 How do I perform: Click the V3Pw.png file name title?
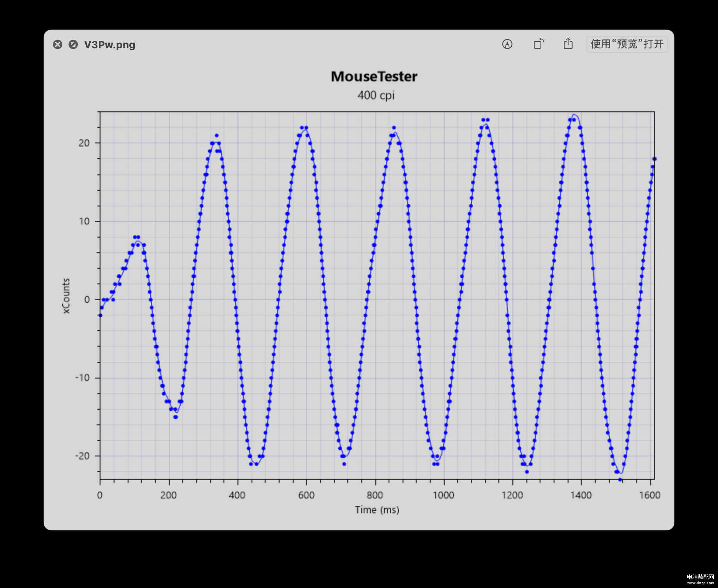click(110, 44)
